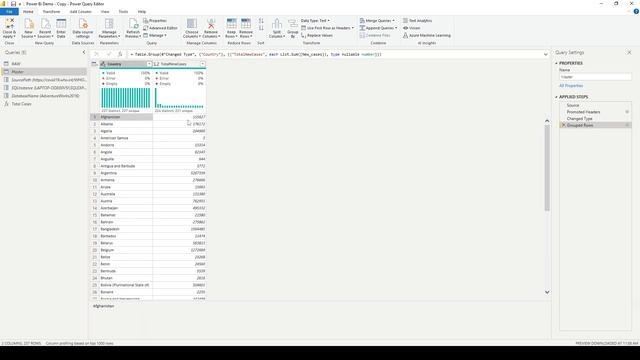Click Text Analytics in AI Insights
This screenshot has height=360, width=640.
(418, 20)
